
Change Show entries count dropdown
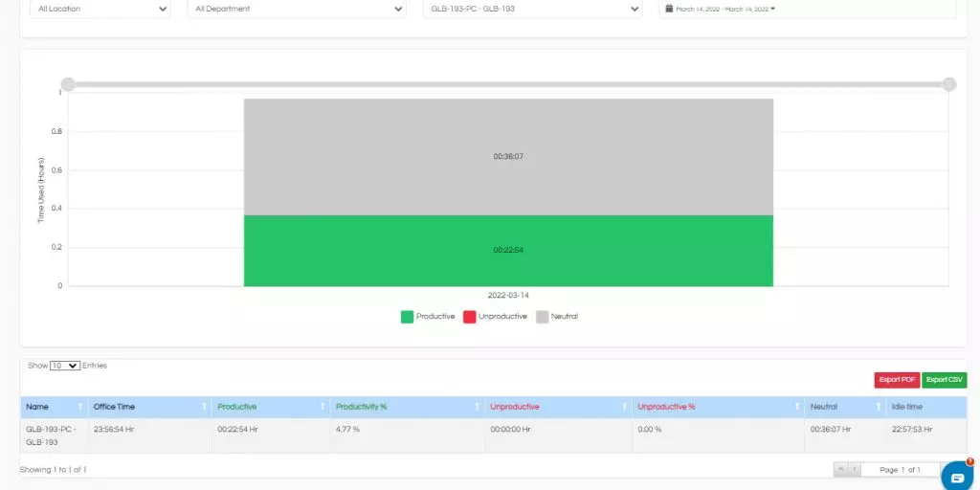point(65,366)
